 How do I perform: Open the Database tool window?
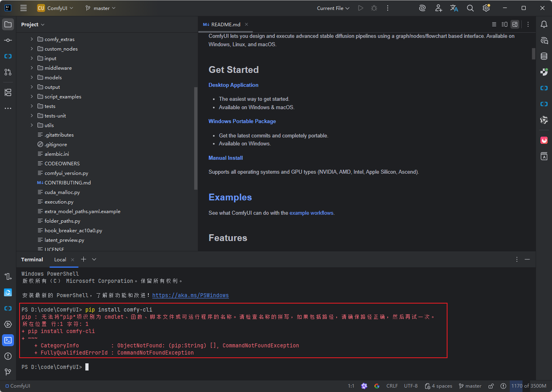tap(544, 56)
